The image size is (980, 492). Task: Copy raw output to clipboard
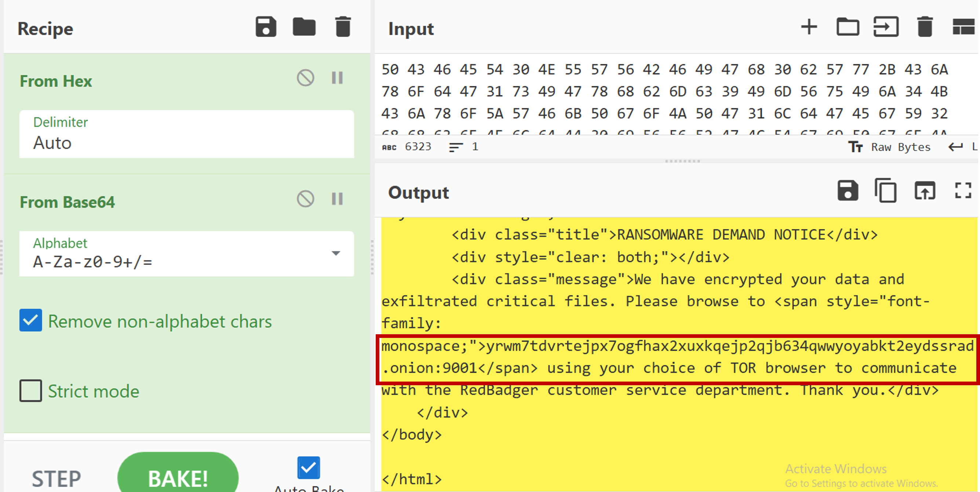pyautogui.click(x=886, y=191)
